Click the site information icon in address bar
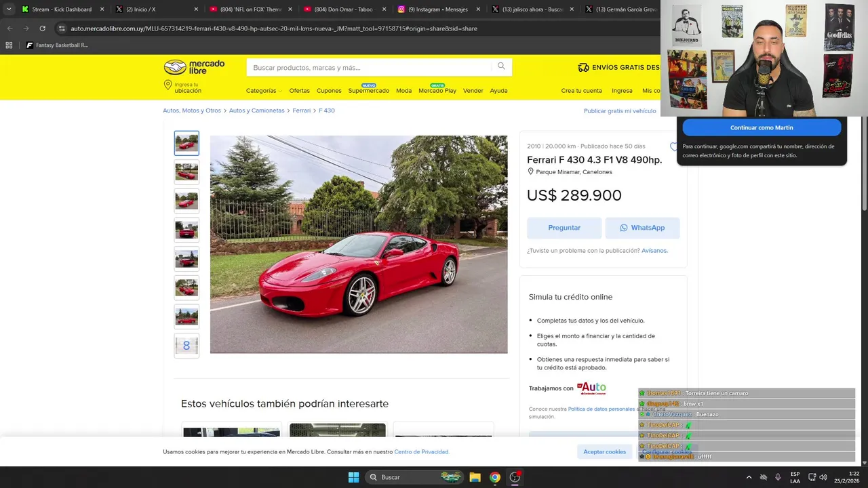Screen dimensions: 868x488 62,28
